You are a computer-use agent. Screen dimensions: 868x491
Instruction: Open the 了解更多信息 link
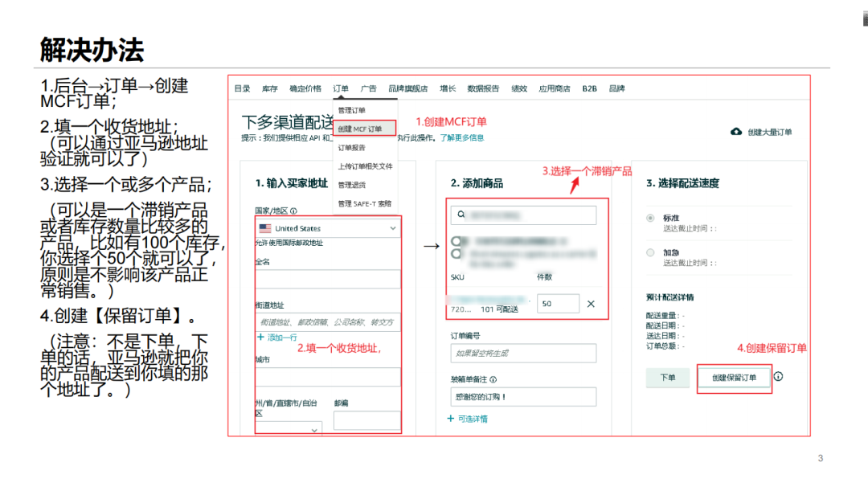point(461,138)
